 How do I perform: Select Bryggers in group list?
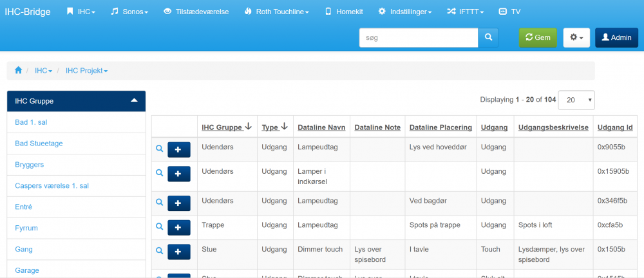click(x=30, y=165)
